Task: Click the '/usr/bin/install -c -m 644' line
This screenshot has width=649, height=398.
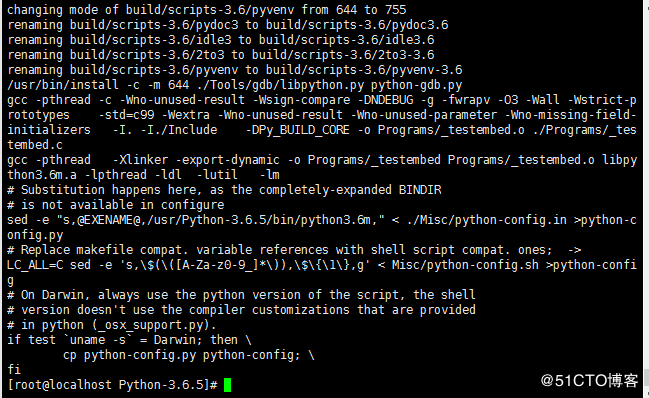Action: [235, 85]
